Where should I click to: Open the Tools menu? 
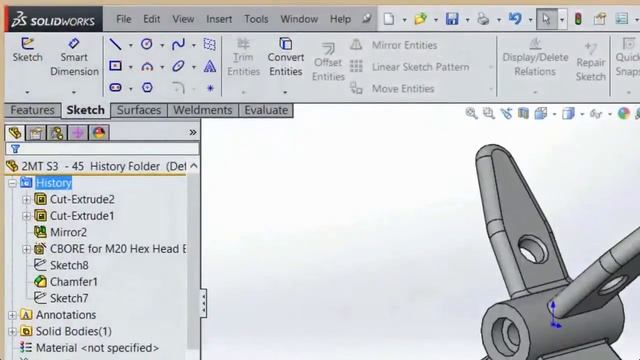tap(256, 19)
